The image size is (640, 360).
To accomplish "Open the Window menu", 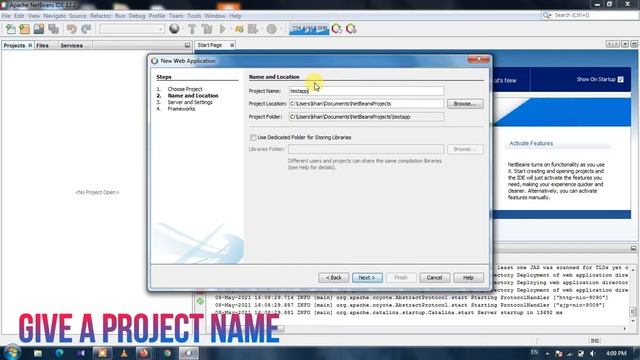I will (x=215, y=16).
